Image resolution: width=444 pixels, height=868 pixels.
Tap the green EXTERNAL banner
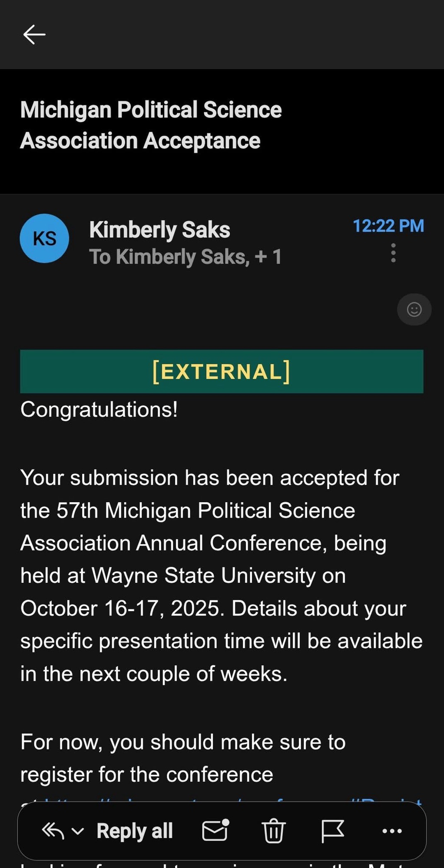[x=222, y=372]
